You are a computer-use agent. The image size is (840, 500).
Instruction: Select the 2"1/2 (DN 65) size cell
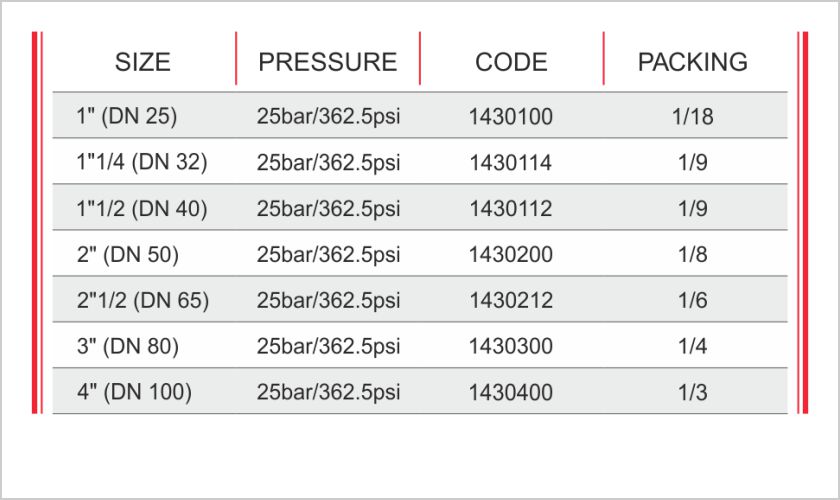coord(142,301)
